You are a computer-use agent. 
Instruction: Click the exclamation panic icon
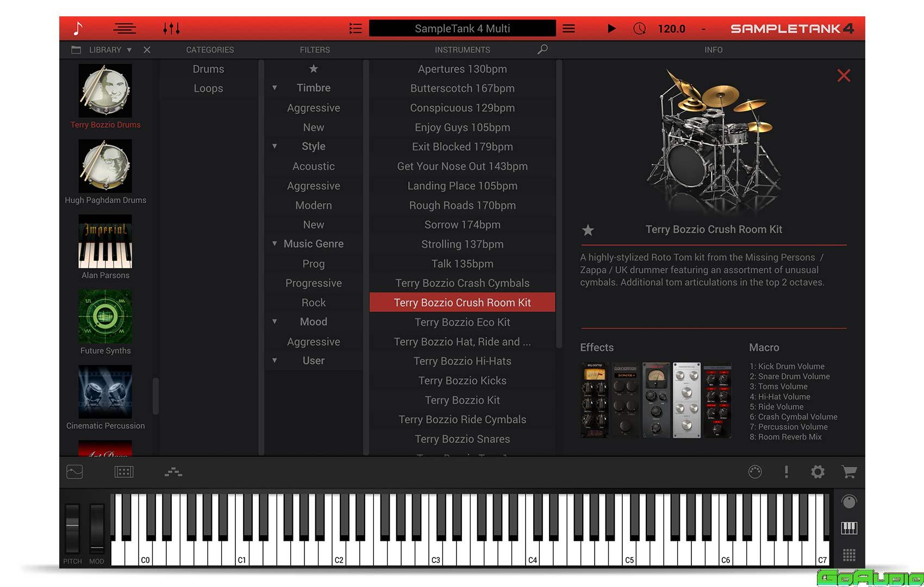click(786, 472)
